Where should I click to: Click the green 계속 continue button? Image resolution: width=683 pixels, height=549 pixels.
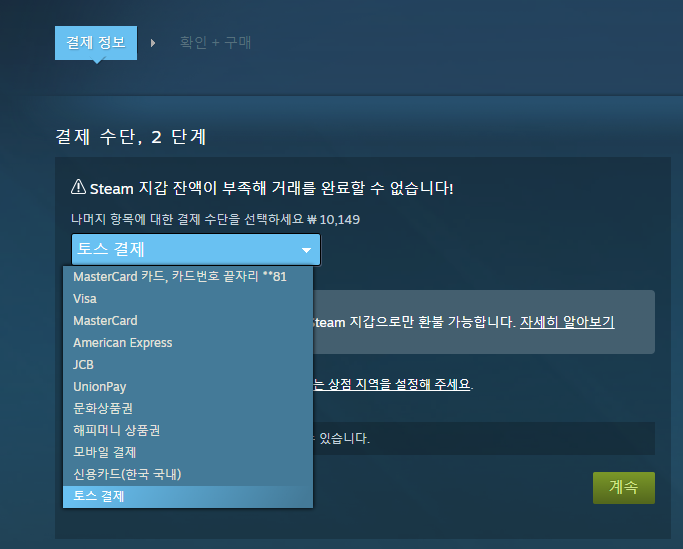point(623,488)
